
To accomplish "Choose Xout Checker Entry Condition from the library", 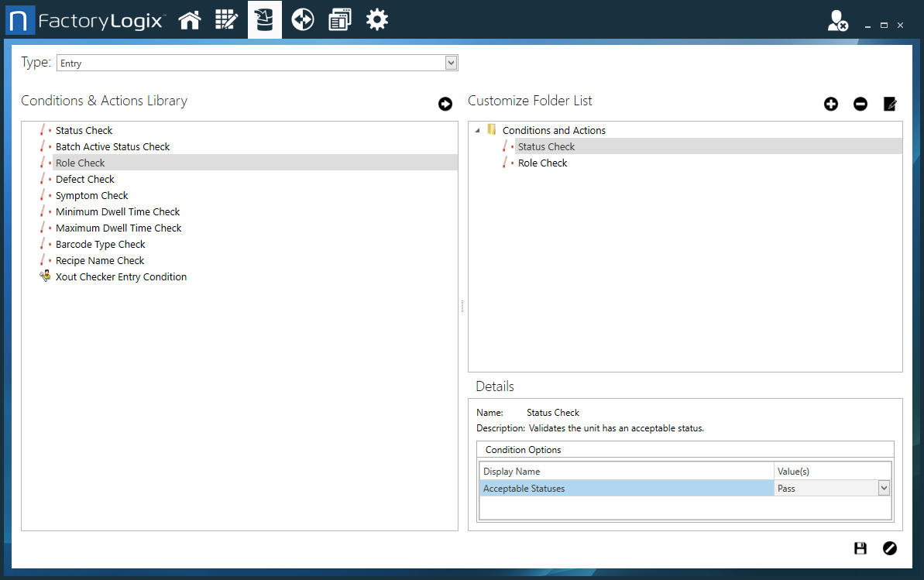I will click(121, 276).
